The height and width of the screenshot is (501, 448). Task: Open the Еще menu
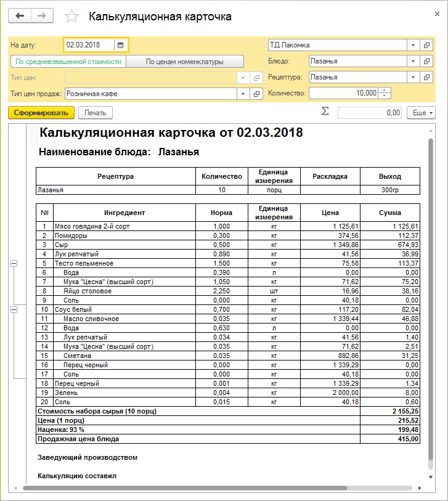pos(421,113)
